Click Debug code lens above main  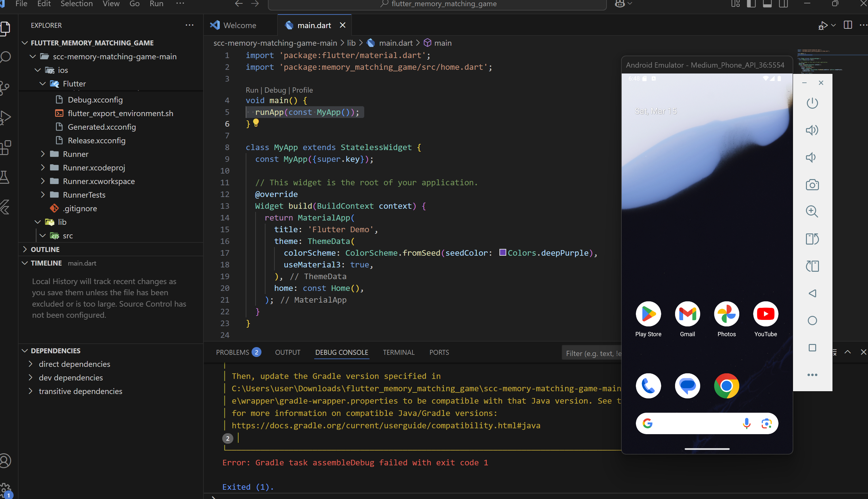tap(275, 90)
